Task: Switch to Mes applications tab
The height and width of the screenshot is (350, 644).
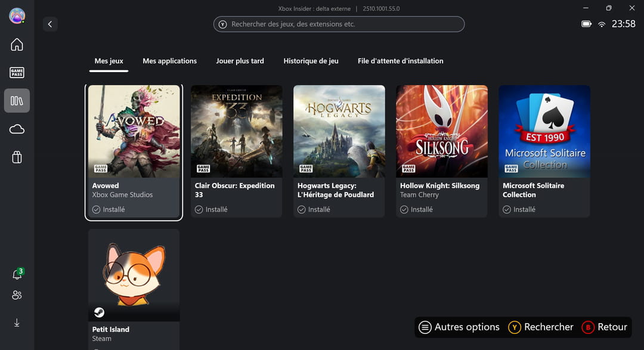Action: point(169,61)
